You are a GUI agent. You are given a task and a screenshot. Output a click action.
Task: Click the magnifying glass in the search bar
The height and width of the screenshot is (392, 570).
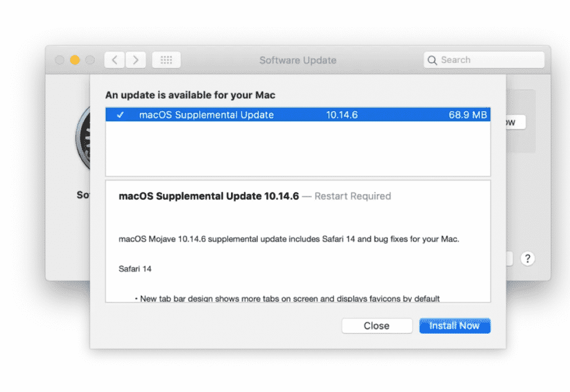pyautogui.click(x=433, y=59)
